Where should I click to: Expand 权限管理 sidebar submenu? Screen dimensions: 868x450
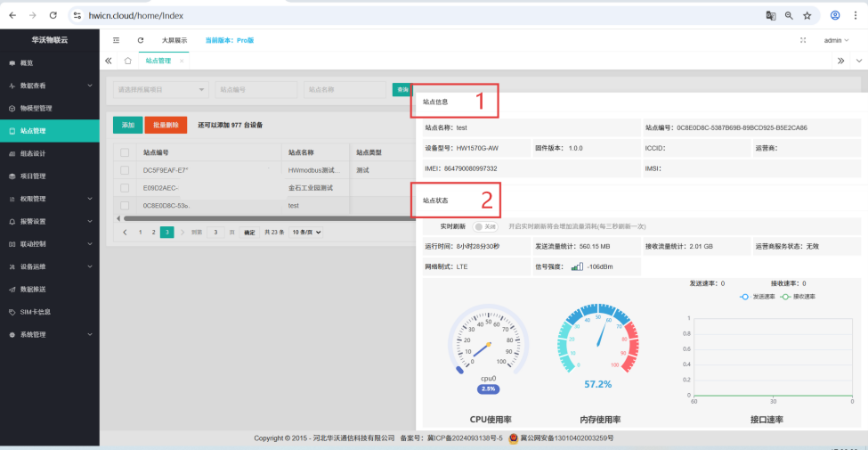[50, 199]
